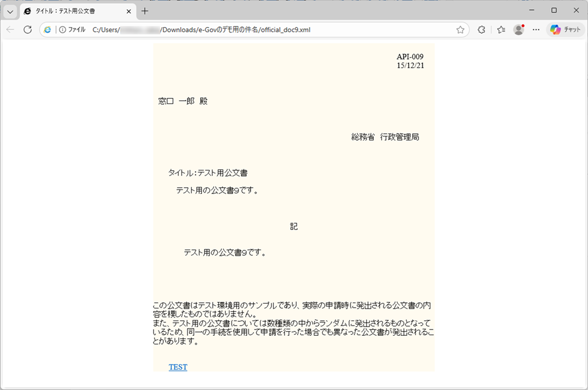Image resolution: width=588 pixels, height=390 pixels.
Task: Open Copilot チャット button
Action: coord(565,30)
